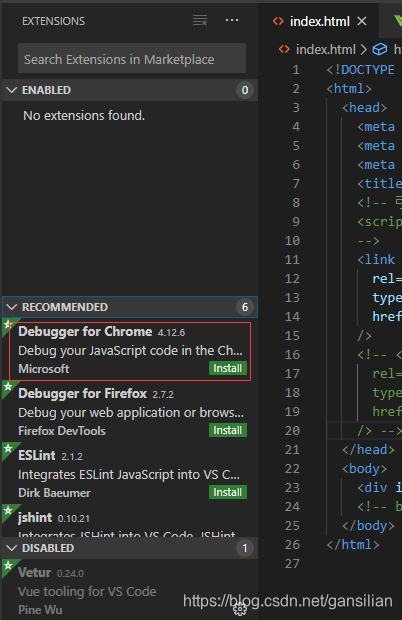Select the ESLint extension title
Image resolution: width=402 pixels, height=620 pixels.
pos(37,456)
